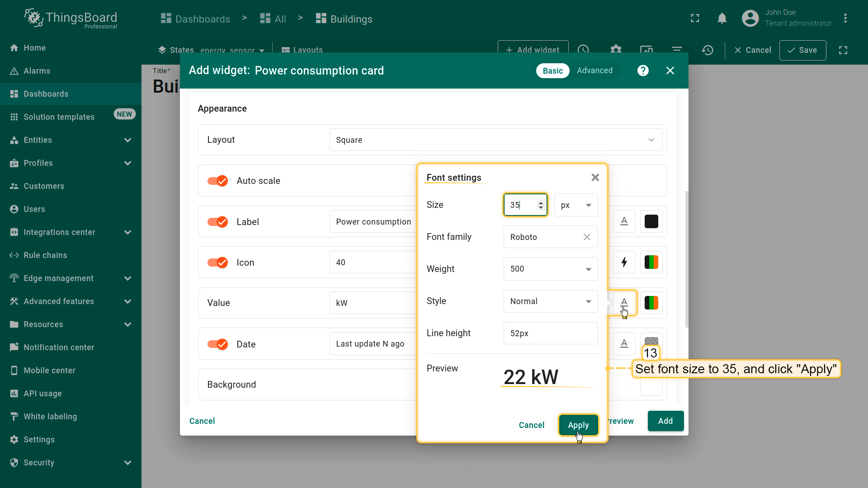868x488 pixels.
Task: Open Date font settings icon
Action: [624, 343]
